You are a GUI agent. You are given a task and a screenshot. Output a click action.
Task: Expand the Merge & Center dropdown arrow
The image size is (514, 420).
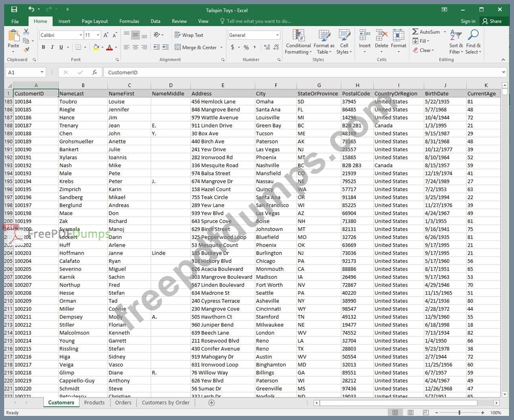[x=221, y=48]
